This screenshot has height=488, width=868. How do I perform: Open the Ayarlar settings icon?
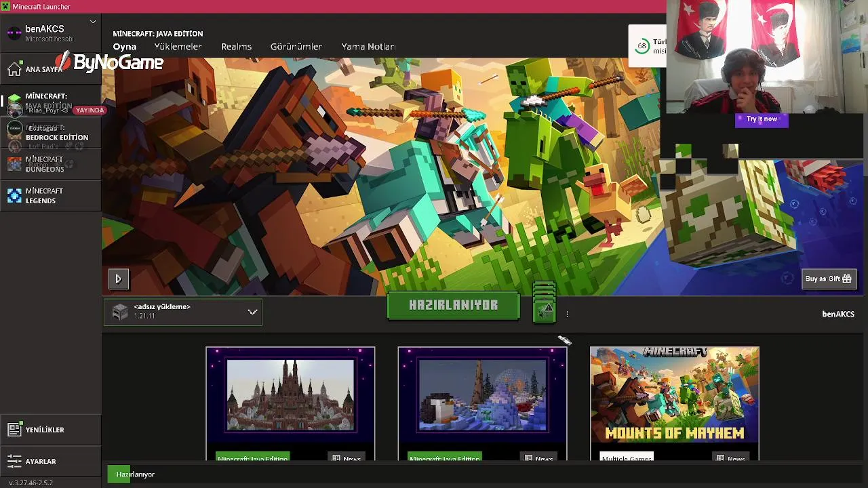[14, 462]
